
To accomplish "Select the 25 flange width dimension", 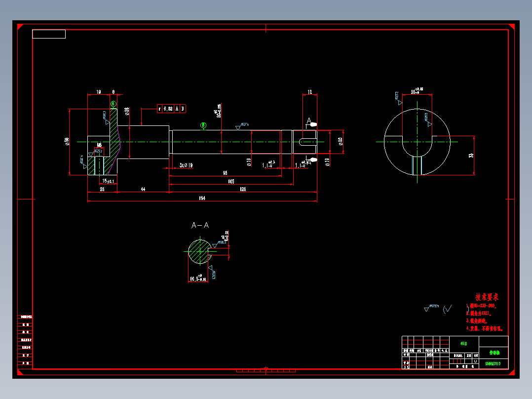I will coord(102,189).
